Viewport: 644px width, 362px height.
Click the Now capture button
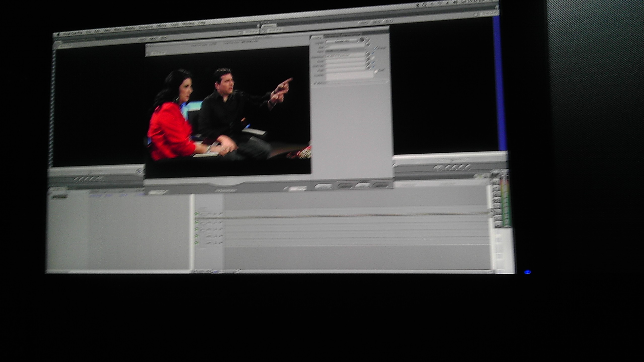tap(363, 186)
